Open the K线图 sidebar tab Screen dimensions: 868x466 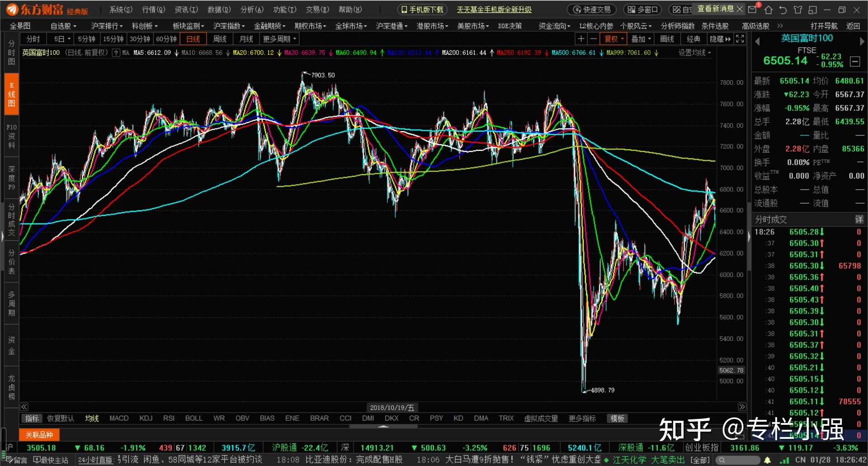12,94
